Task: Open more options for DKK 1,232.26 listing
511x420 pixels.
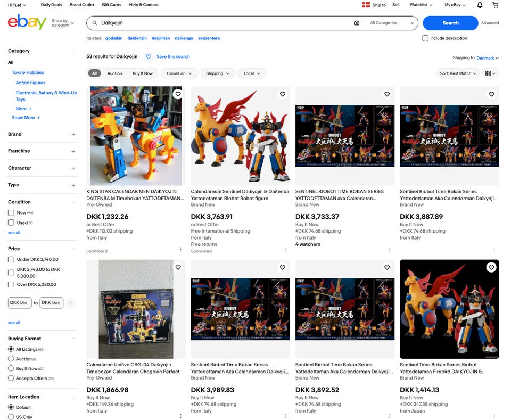Action: pos(180,249)
